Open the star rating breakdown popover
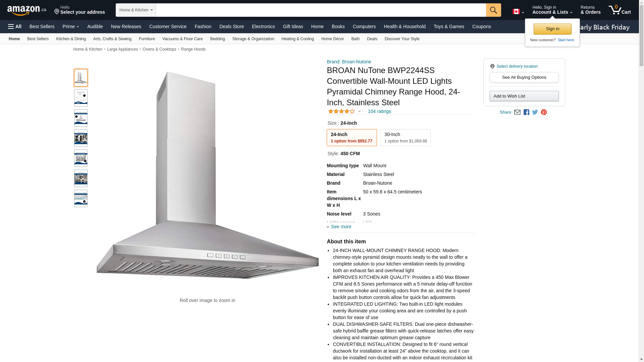The image size is (644, 362). [344, 111]
